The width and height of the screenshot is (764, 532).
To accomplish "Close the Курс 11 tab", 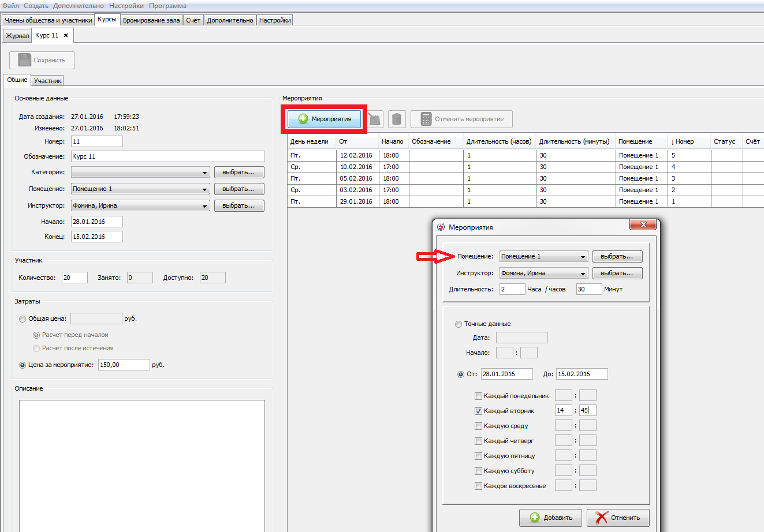I will click(66, 35).
